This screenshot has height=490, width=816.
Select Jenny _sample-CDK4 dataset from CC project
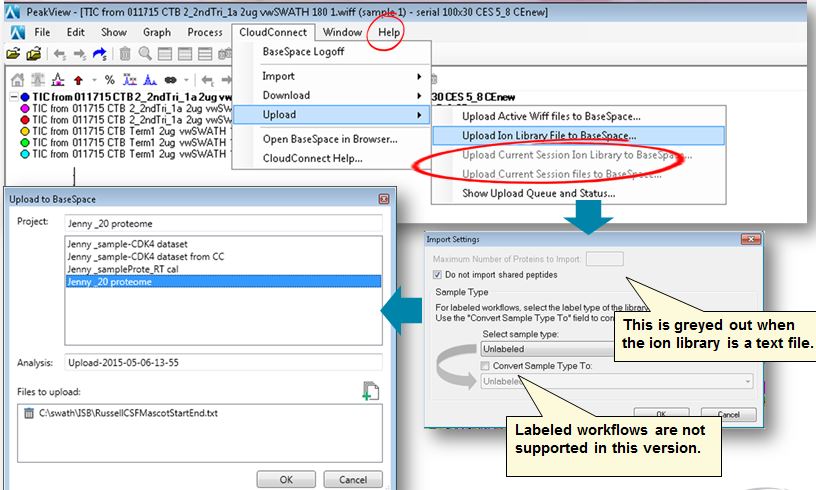[146, 256]
